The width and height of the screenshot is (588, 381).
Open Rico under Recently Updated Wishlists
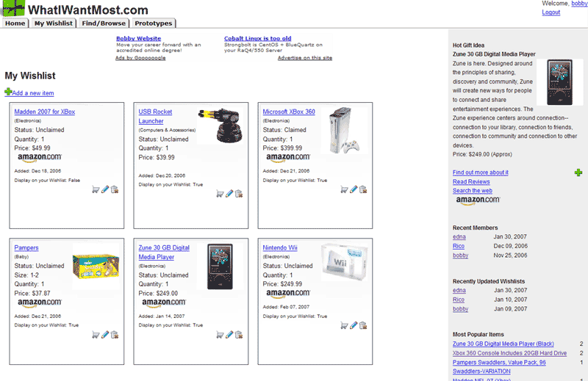point(458,300)
